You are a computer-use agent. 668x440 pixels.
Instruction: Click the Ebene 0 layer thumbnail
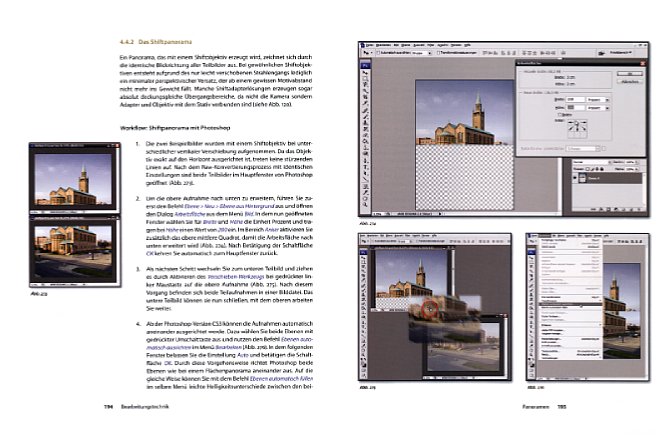point(582,178)
